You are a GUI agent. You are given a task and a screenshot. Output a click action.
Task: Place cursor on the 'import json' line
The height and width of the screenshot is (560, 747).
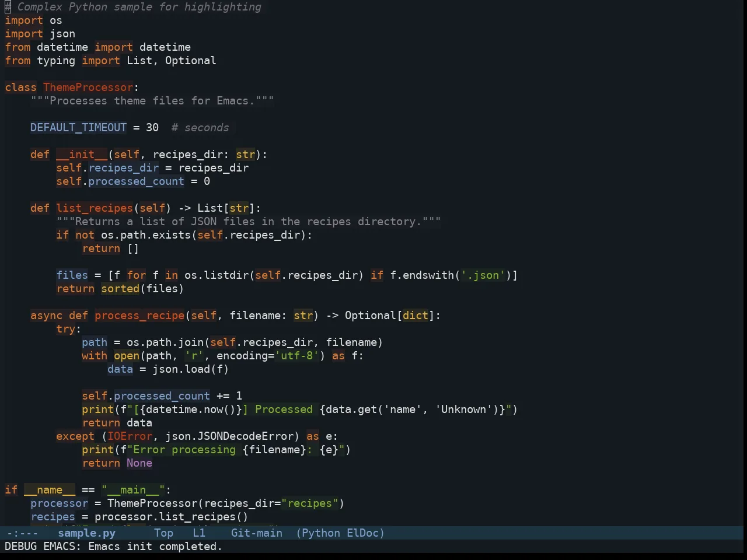click(x=40, y=34)
